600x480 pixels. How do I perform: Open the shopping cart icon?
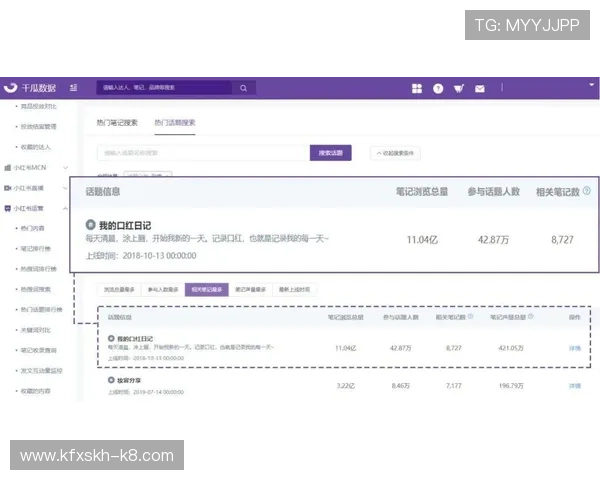coord(458,88)
